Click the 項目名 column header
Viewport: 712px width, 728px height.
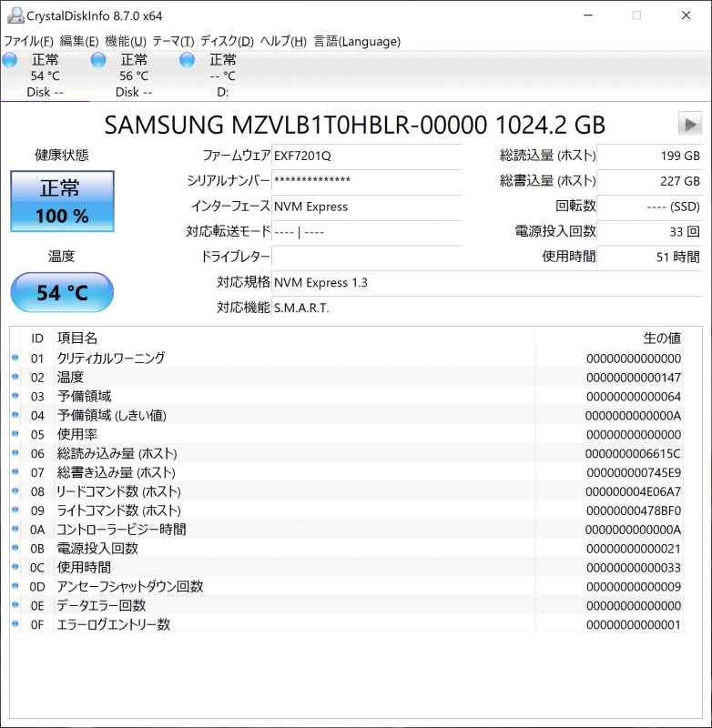(294, 338)
